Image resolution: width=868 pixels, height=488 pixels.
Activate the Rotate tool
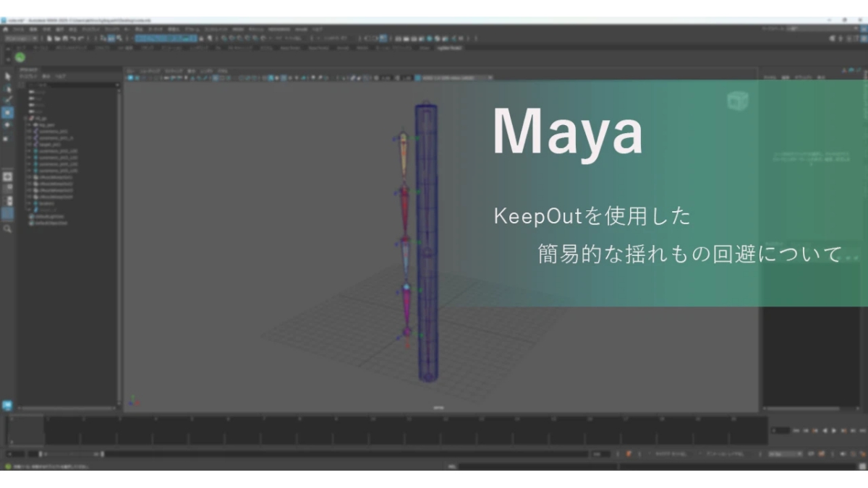(9, 123)
